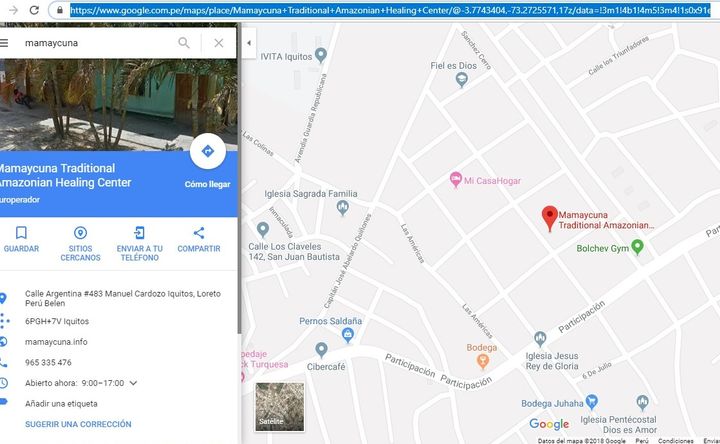Open the Google Maps hamburger menu
The image size is (720, 444).
[x=4, y=43]
